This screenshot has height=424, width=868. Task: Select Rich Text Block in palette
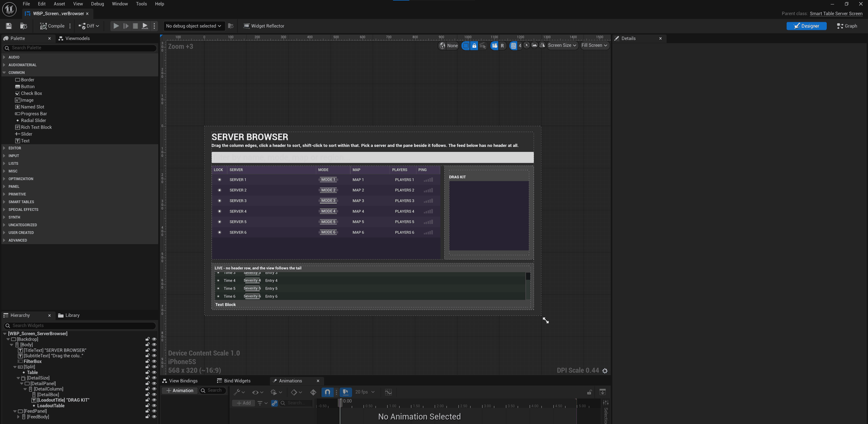pos(34,127)
